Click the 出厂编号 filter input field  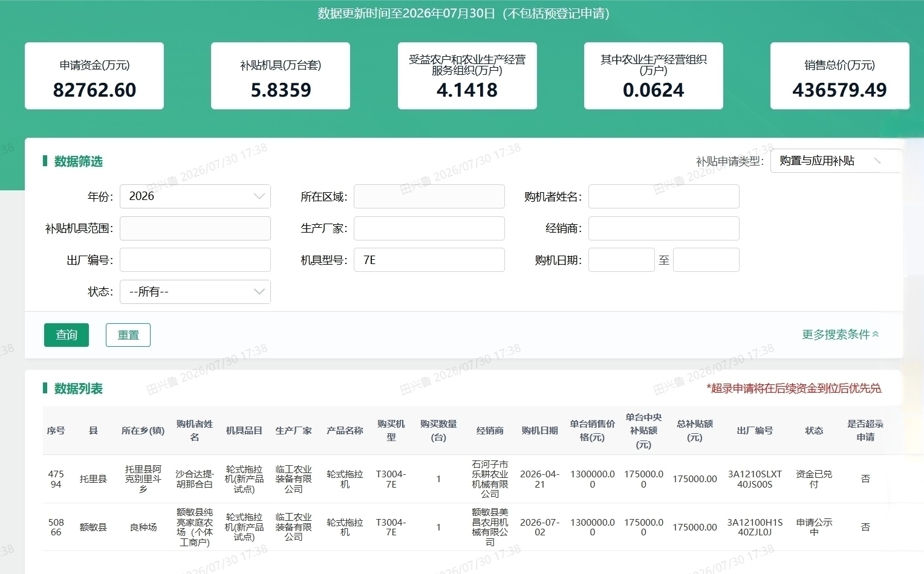[x=195, y=260]
